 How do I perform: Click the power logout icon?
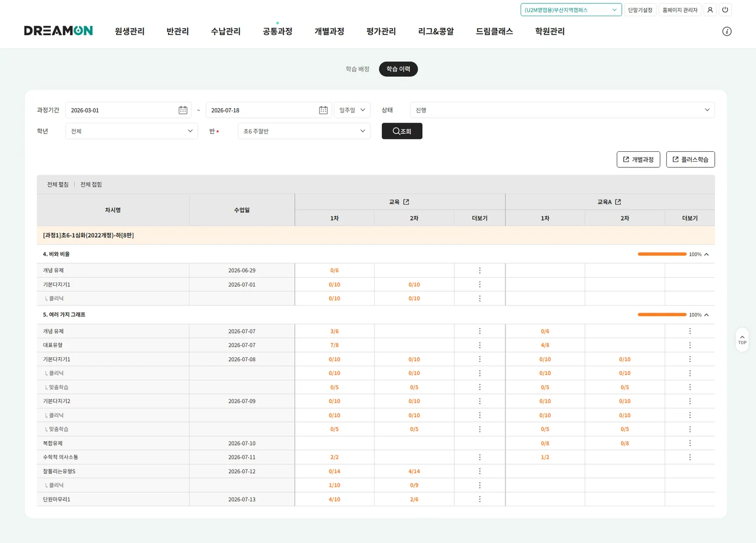pos(725,10)
